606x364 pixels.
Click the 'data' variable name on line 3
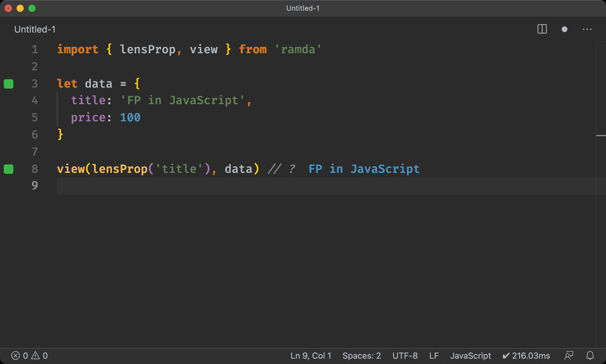(99, 84)
